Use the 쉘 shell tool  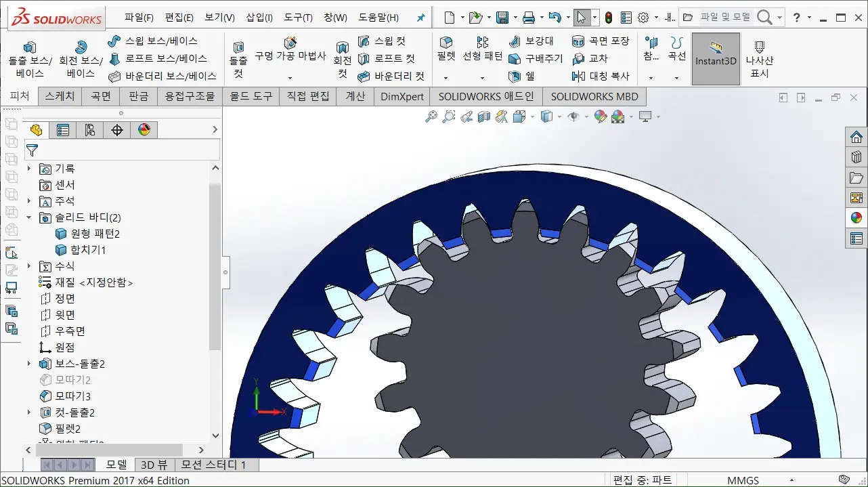[521, 76]
